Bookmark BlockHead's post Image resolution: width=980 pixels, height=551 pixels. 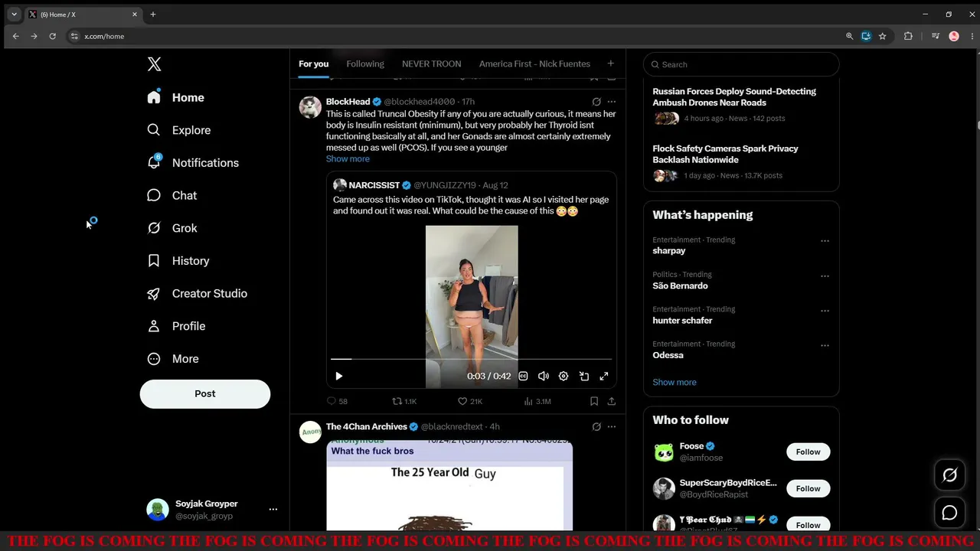click(x=594, y=401)
